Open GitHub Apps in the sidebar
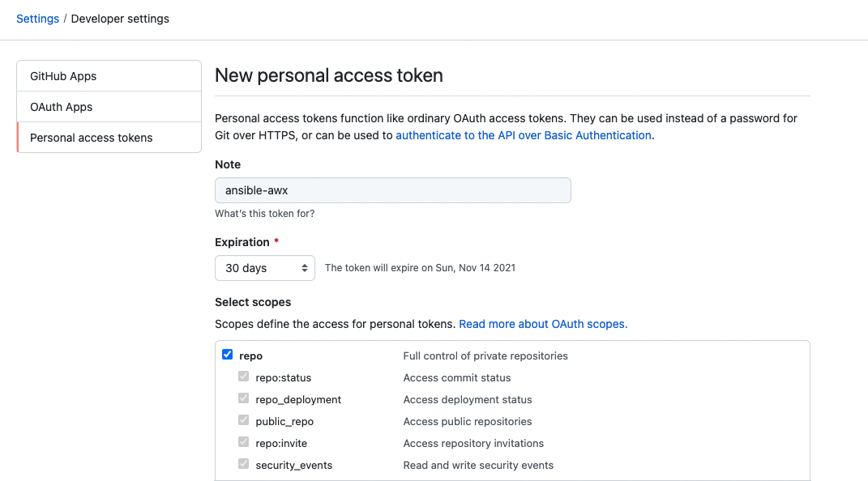Viewport: 868px width, 481px height. pos(109,76)
